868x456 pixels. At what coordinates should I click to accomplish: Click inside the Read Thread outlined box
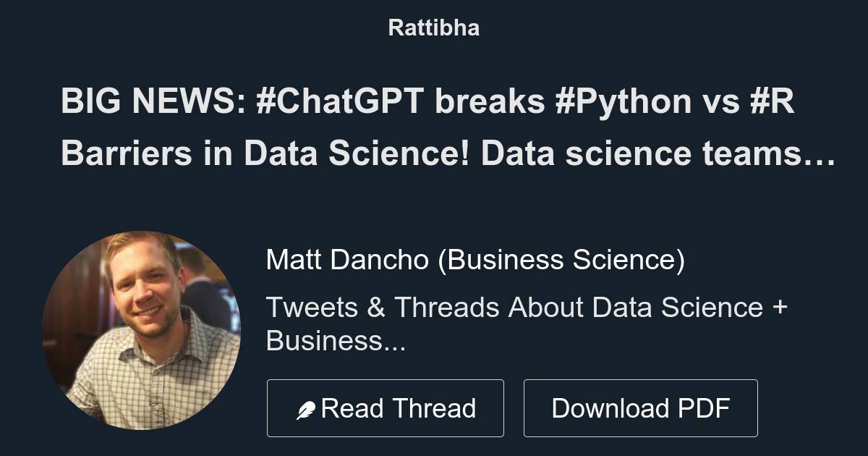tap(386, 408)
